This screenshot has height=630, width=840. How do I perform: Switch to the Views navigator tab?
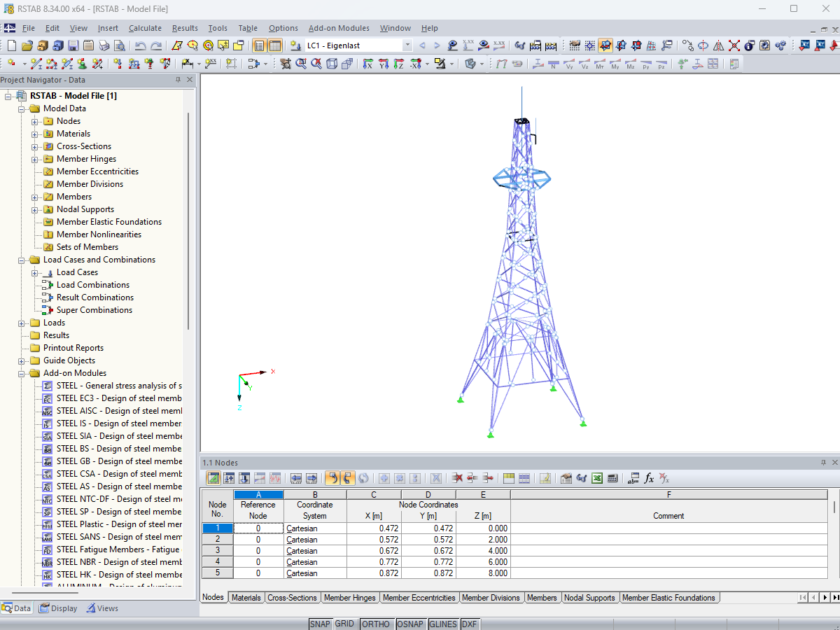(102, 608)
